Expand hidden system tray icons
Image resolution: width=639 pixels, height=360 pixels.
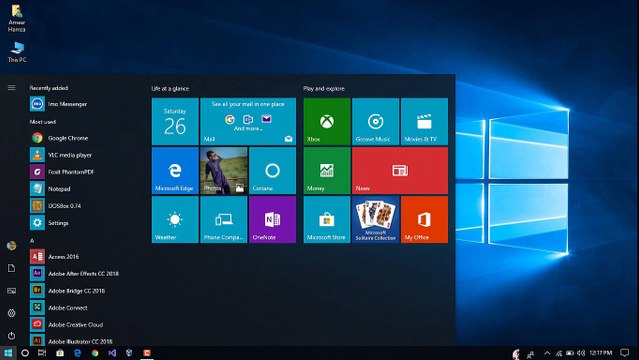[547, 353]
